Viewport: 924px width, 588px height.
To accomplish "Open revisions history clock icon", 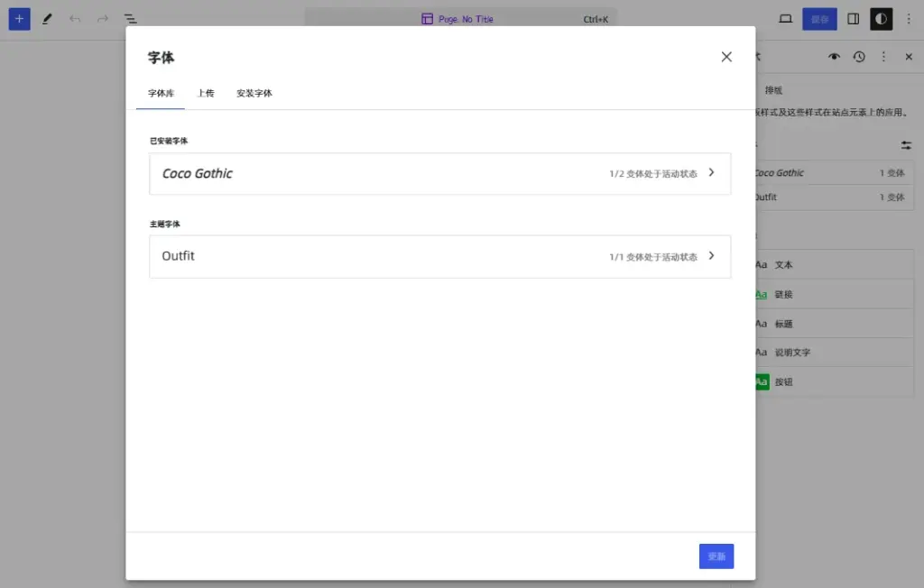I will [x=859, y=57].
